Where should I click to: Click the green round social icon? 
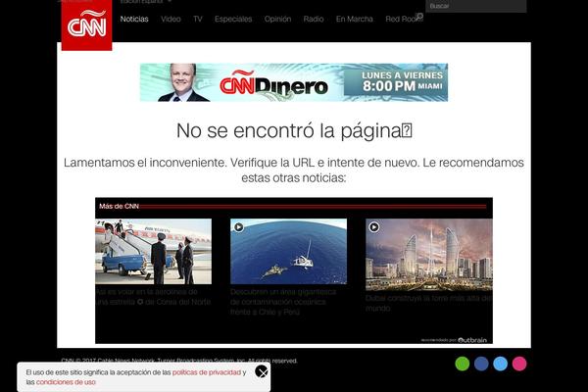point(462,364)
